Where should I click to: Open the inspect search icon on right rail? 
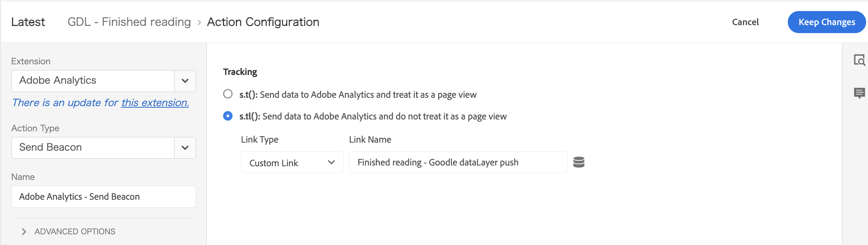[x=859, y=60]
